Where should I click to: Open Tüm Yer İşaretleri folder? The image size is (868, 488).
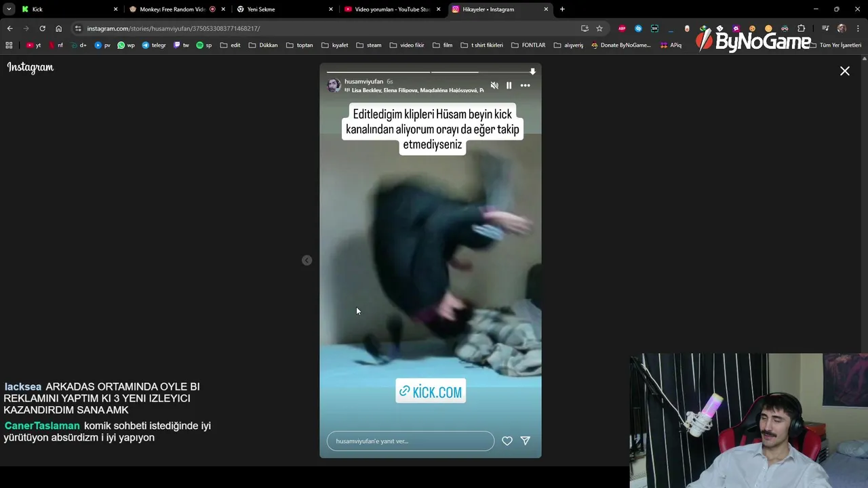click(836, 45)
